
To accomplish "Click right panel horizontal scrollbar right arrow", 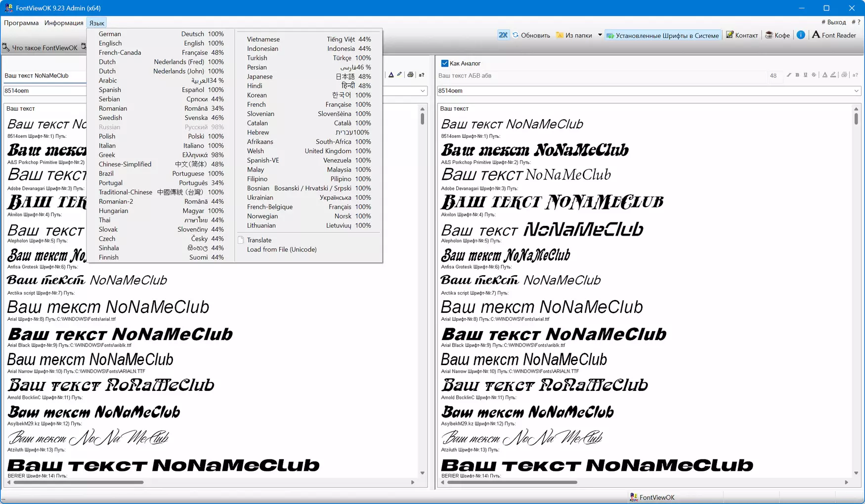I will click(846, 482).
